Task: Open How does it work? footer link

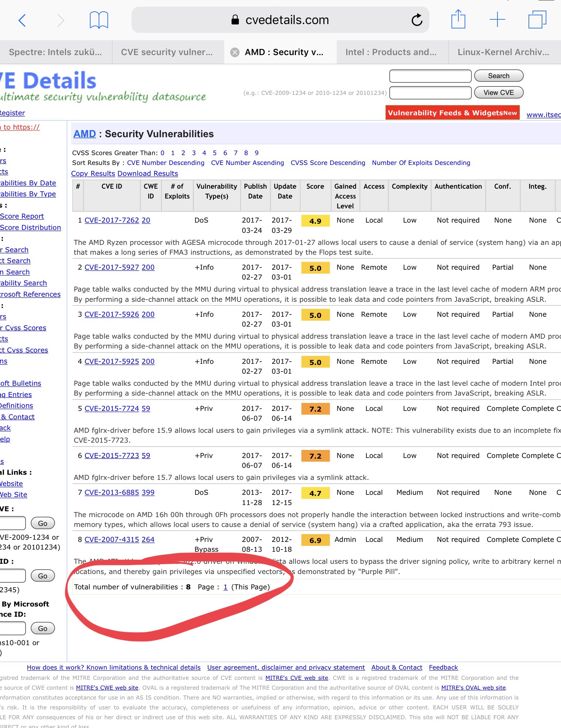Action: [x=114, y=667]
